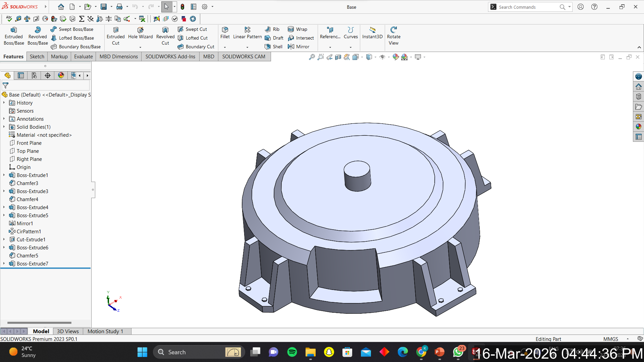Select the Shell feature icon
644x362 pixels.
(268, 47)
